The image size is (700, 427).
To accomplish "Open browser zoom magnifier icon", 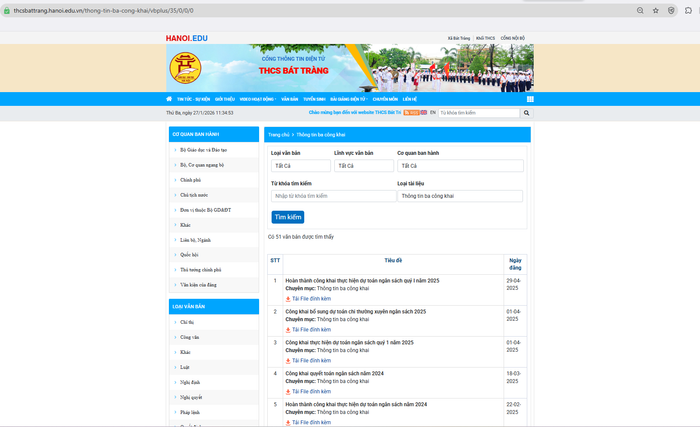I will coord(640,11).
